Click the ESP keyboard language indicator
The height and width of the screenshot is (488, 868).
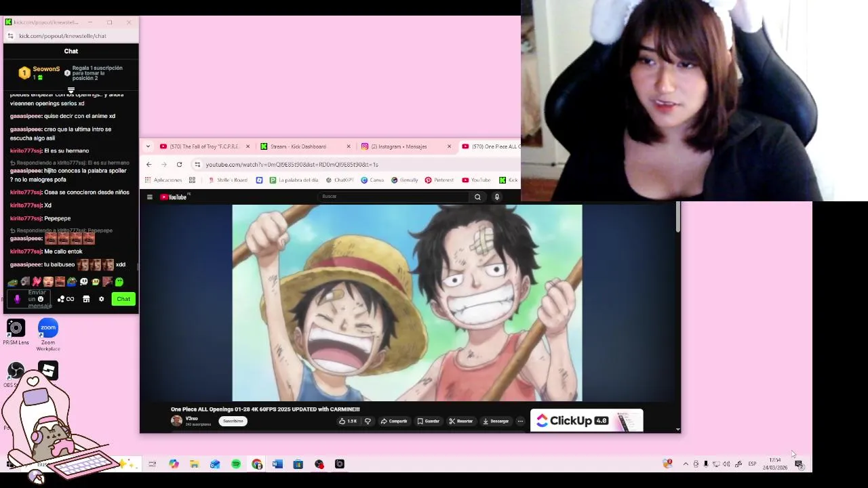(752, 464)
